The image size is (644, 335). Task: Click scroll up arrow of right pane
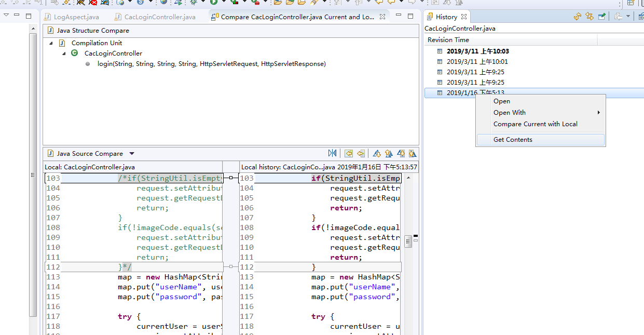tap(408, 178)
